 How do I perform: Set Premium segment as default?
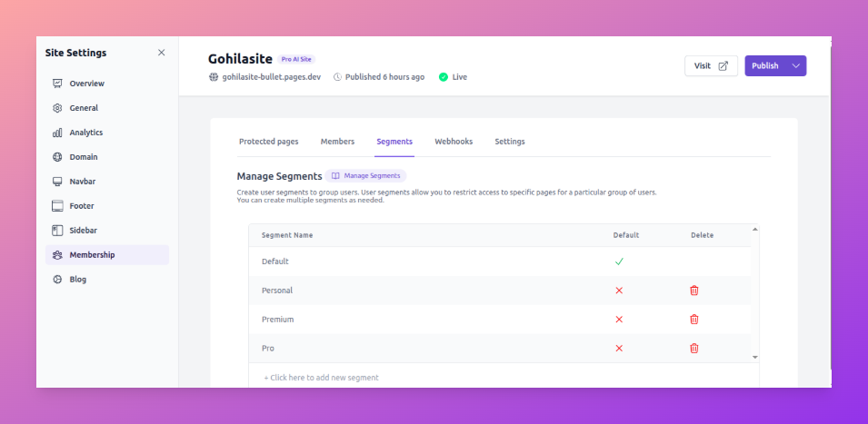coord(619,320)
